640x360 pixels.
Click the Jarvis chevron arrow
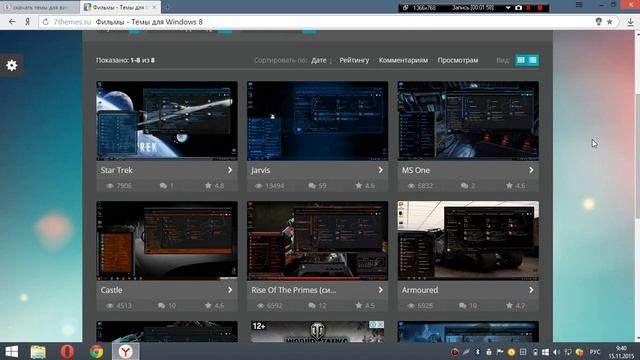[380, 170]
